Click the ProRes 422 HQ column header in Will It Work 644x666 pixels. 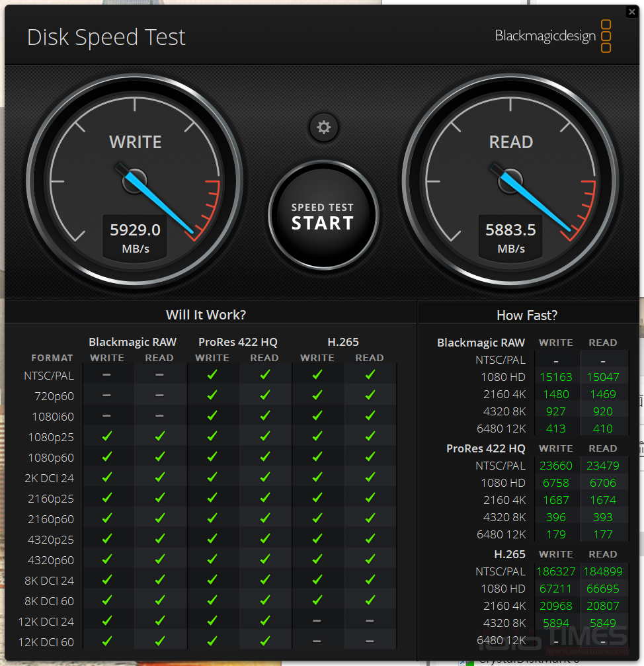pyautogui.click(x=238, y=342)
